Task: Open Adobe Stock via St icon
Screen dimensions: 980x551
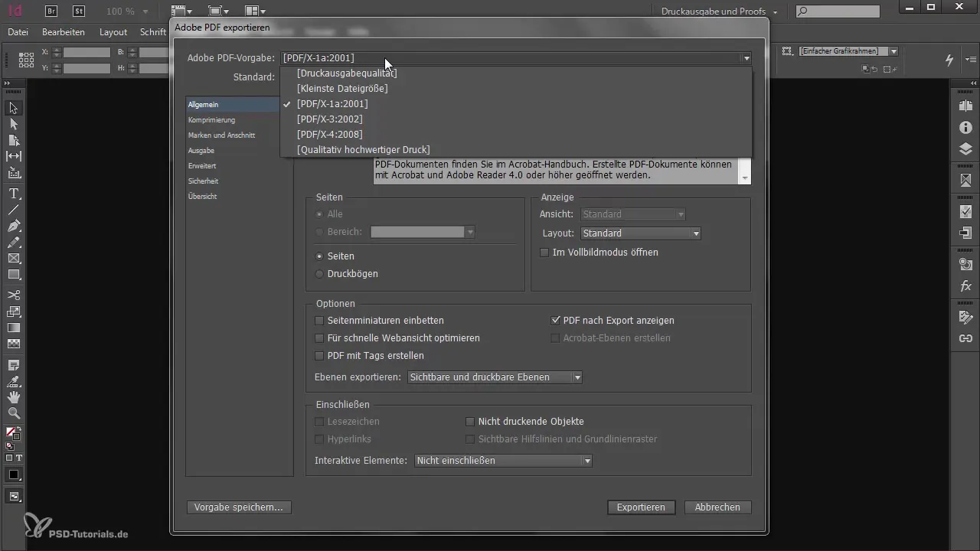Action: click(x=78, y=11)
